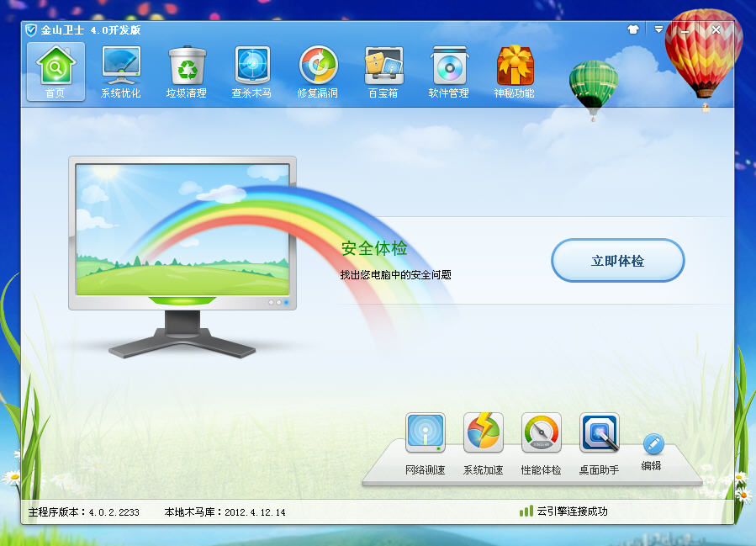Screen dimensions: 756x546
Task: Launch 网络测速 network speed test
Action: coord(426,443)
